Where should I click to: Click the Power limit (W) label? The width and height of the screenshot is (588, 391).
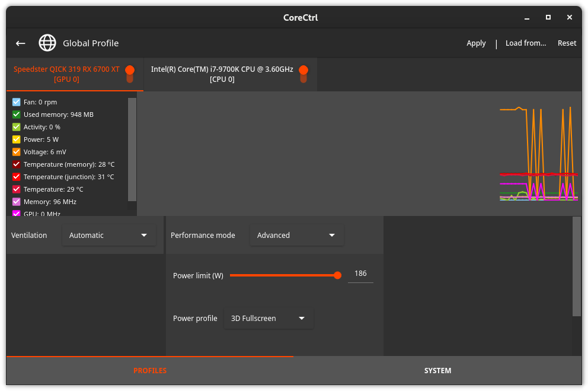pyautogui.click(x=198, y=276)
